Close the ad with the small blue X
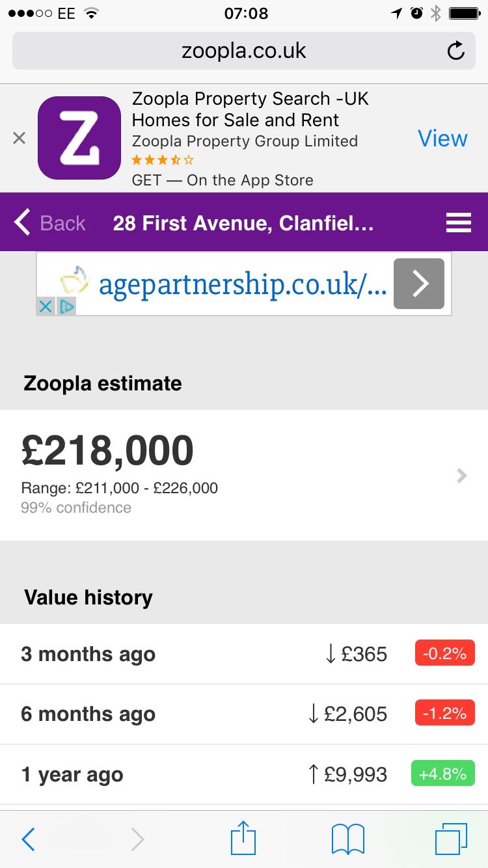Screen dimensions: 488x868 (45, 306)
